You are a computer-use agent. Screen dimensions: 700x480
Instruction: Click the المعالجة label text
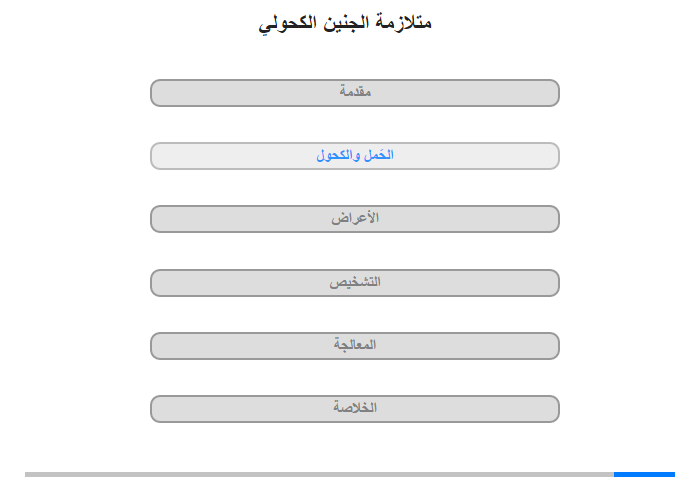click(355, 345)
